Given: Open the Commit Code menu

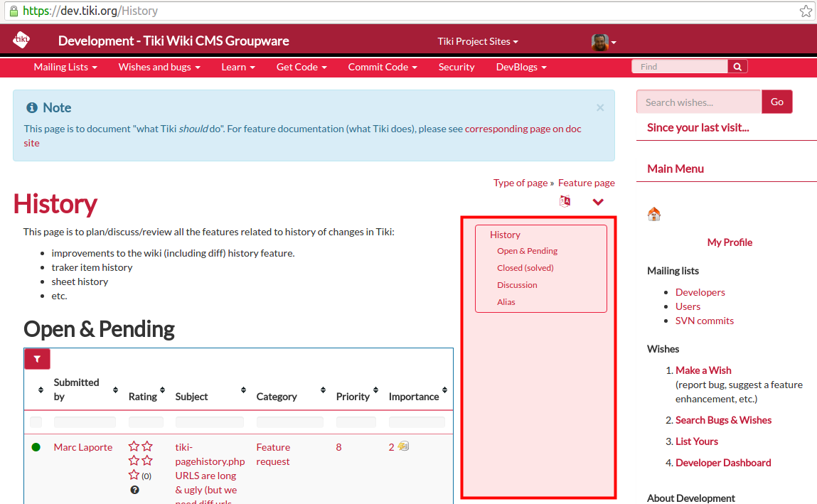Looking at the screenshot, I should coord(383,67).
